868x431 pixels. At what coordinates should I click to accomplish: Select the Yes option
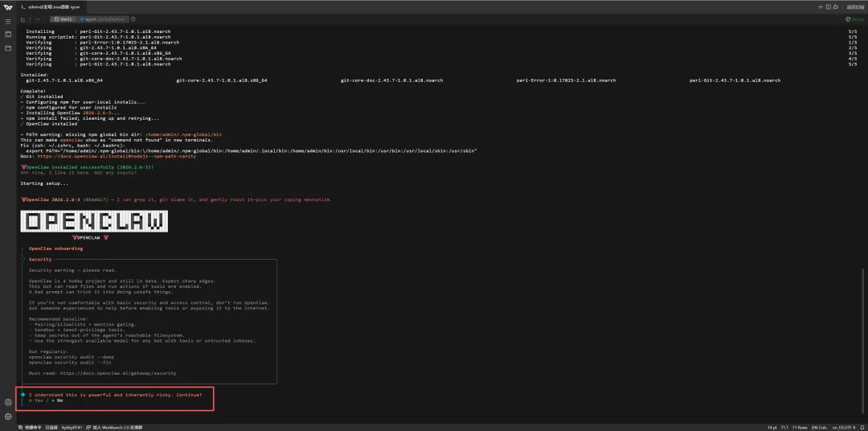point(35,400)
